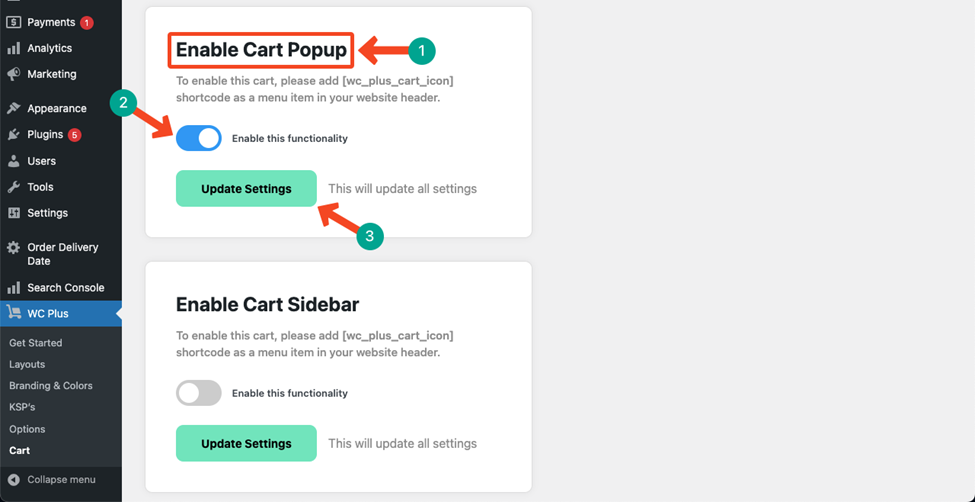
Task: Click the Plugins update count badge
Action: click(x=75, y=135)
